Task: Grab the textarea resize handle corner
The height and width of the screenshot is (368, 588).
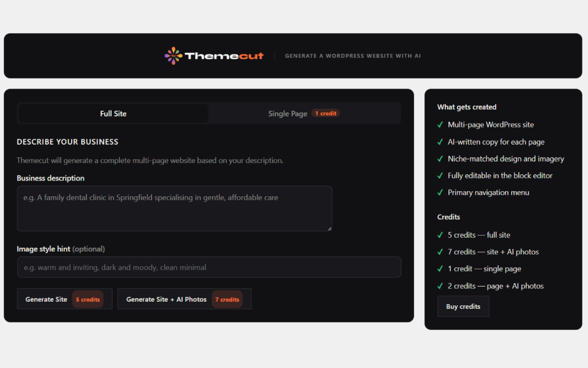Action: 330,229
